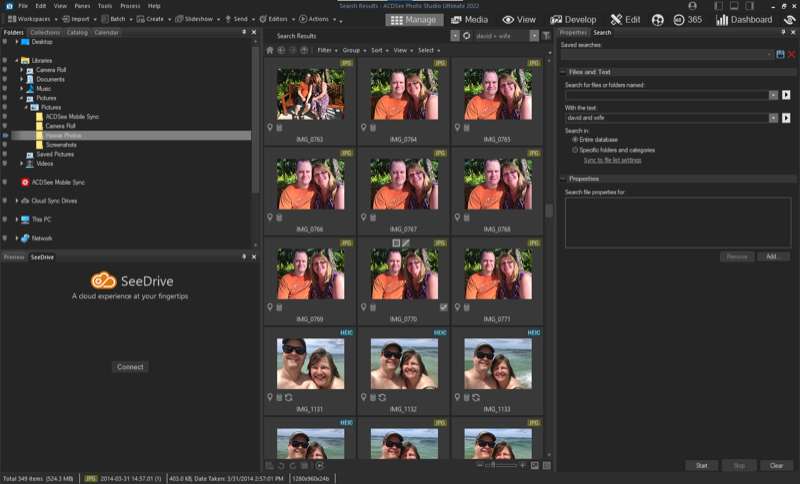Toggle the checkmark tag on IMG_0770

pyautogui.click(x=443, y=307)
